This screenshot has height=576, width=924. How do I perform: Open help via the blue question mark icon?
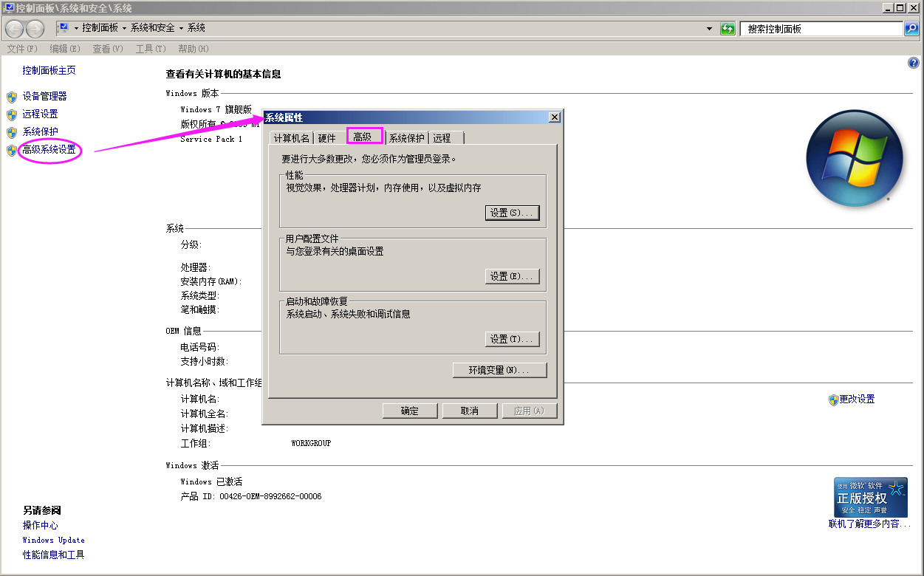coord(913,64)
